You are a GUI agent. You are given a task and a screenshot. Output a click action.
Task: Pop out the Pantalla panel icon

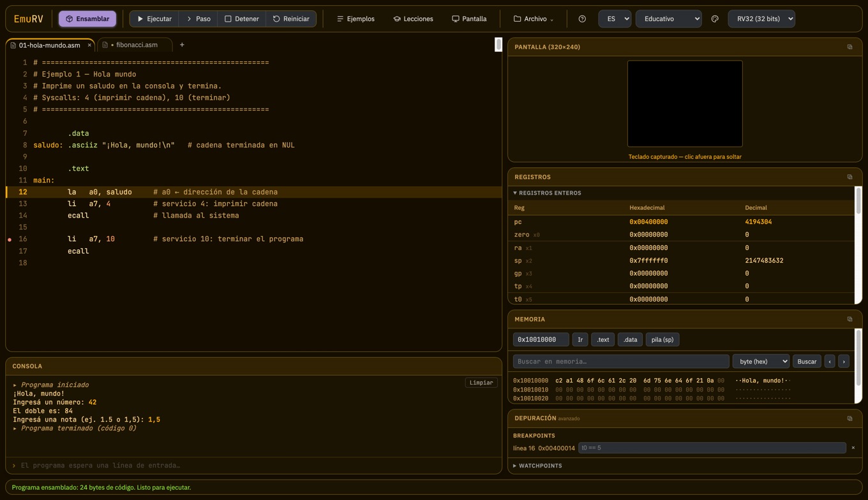(x=849, y=47)
